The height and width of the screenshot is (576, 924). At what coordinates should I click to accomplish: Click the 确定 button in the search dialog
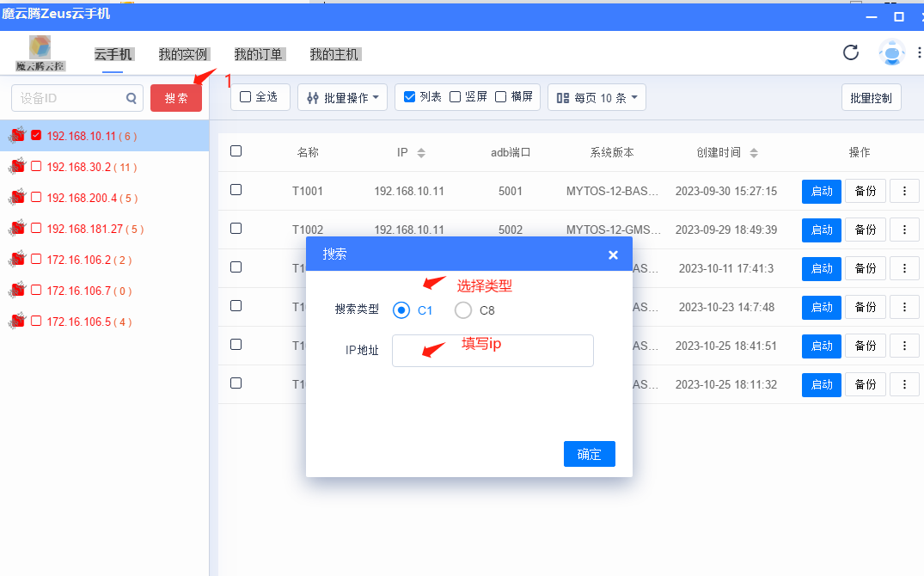coord(589,454)
